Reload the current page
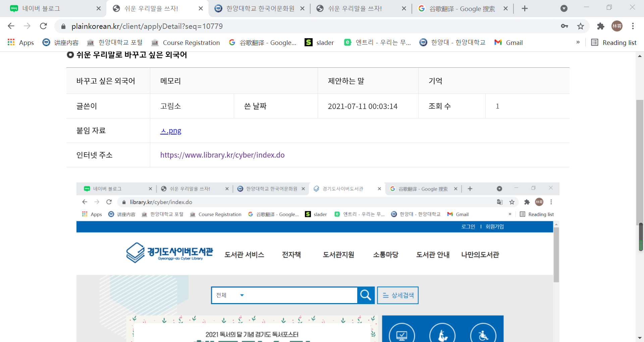This screenshot has width=644, height=342. point(43,26)
